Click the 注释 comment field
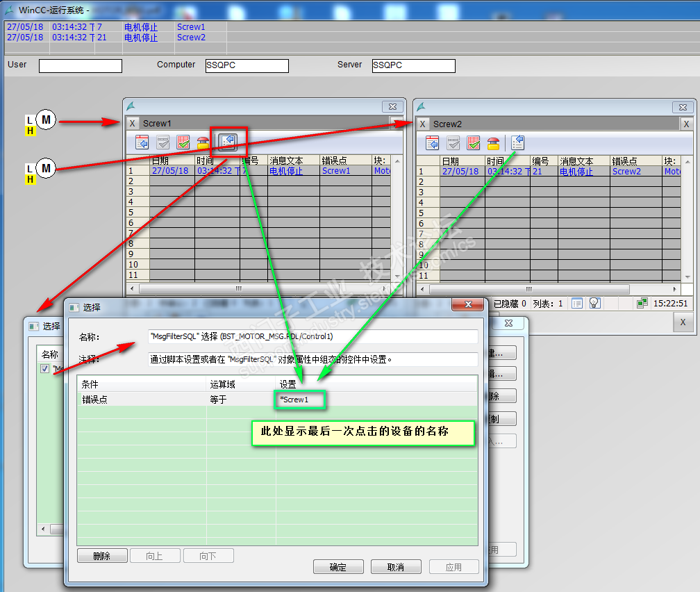Image resolution: width=700 pixels, height=592 pixels. coord(313,359)
